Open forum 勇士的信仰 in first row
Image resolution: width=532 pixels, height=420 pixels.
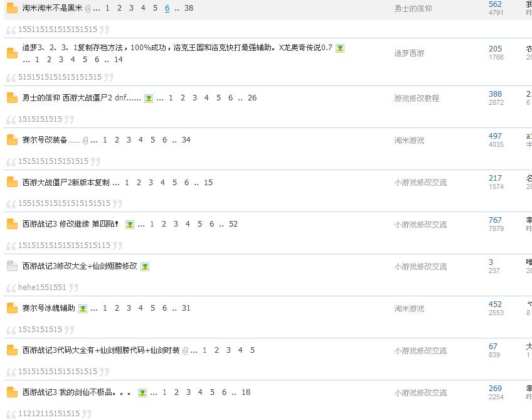(413, 9)
